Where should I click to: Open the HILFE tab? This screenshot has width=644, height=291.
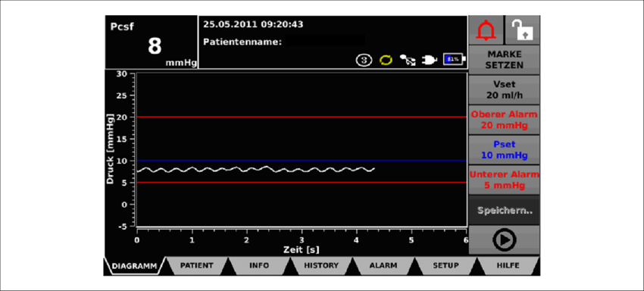[508, 265]
